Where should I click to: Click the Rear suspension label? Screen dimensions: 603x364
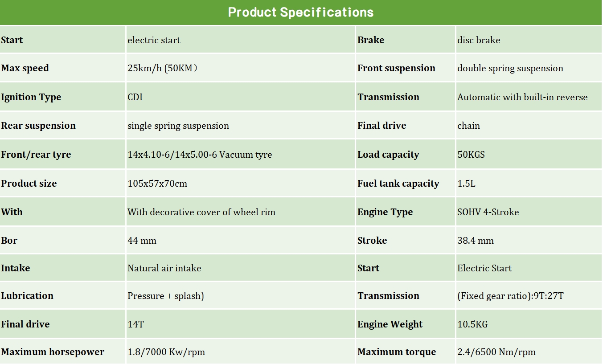[x=38, y=126]
